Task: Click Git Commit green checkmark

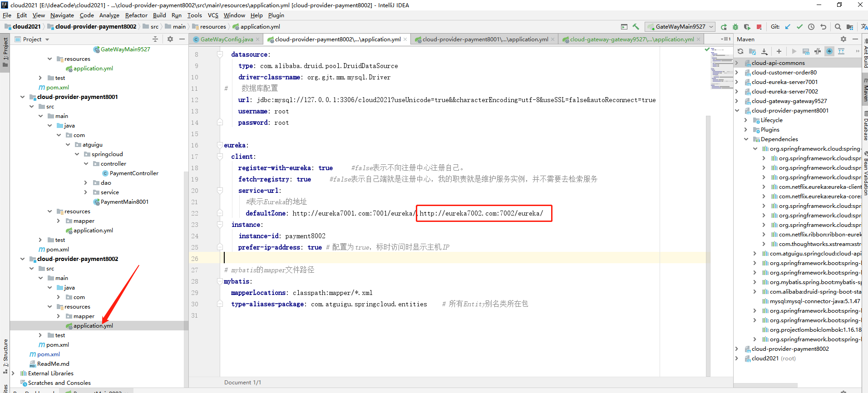Action: pos(799,27)
